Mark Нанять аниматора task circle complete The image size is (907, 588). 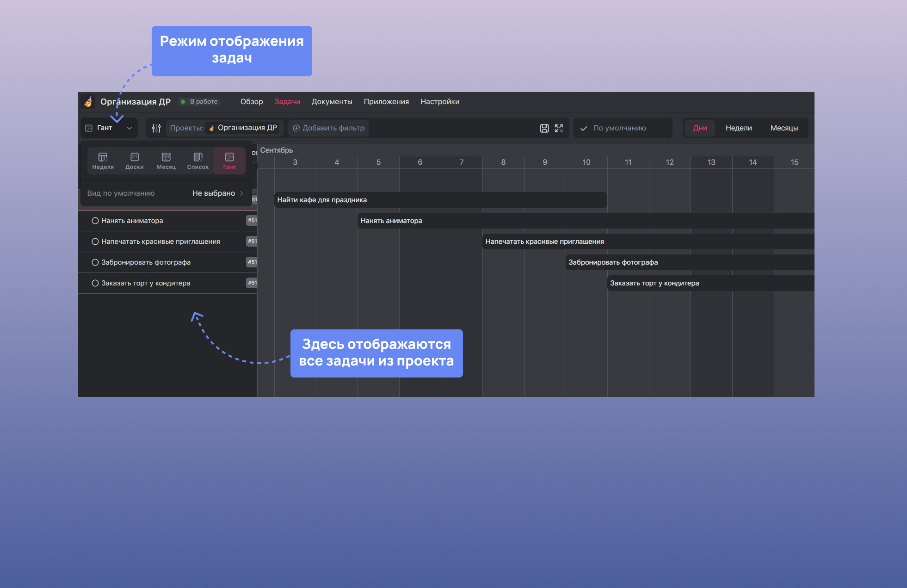click(x=95, y=221)
